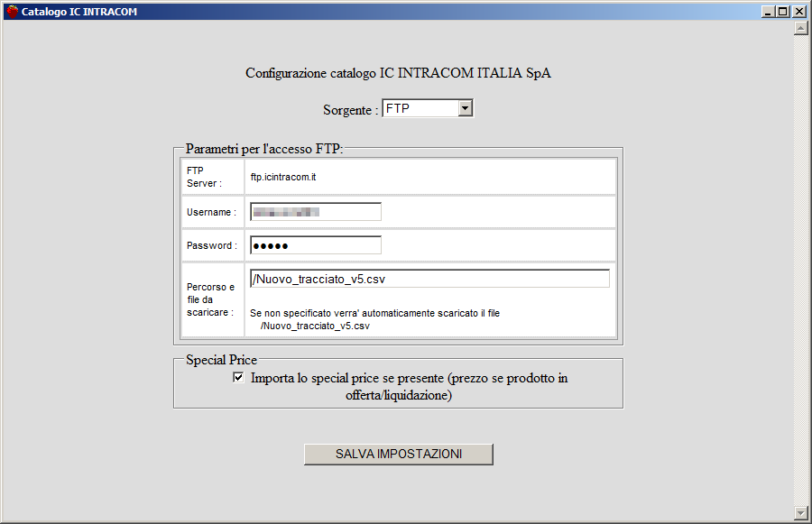Click the scrollbar up arrow
Viewport: 812px width, 524px height.
coord(801,29)
